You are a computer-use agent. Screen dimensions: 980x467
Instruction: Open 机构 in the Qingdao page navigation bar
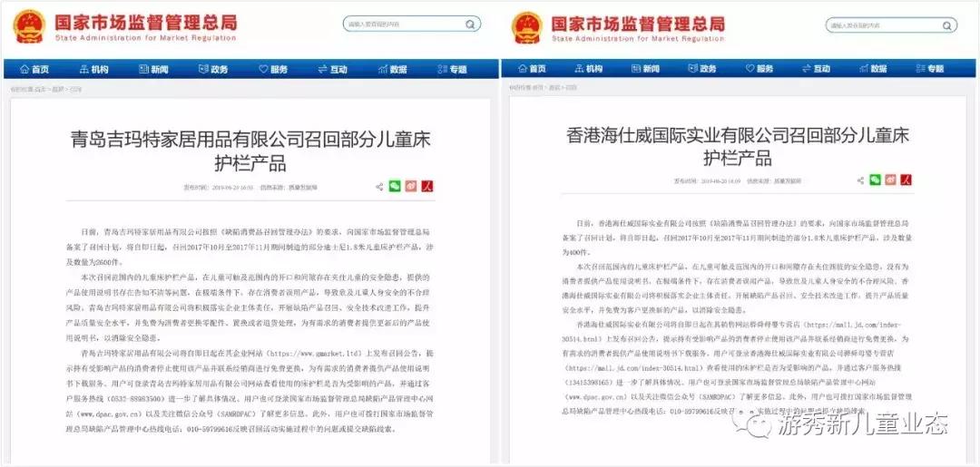pyautogui.click(x=93, y=69)
